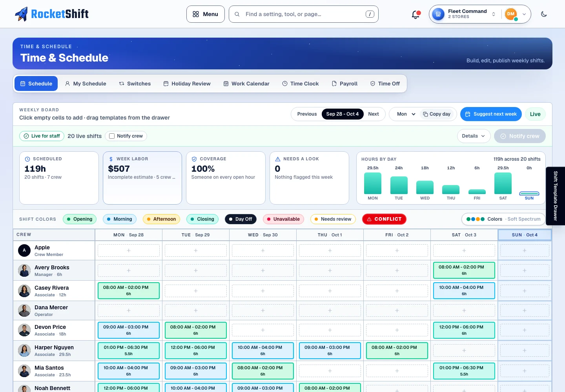Add shift for Mia Santos on Thursday
This screenshot has width=565, height=392.
tap(330, 371)
